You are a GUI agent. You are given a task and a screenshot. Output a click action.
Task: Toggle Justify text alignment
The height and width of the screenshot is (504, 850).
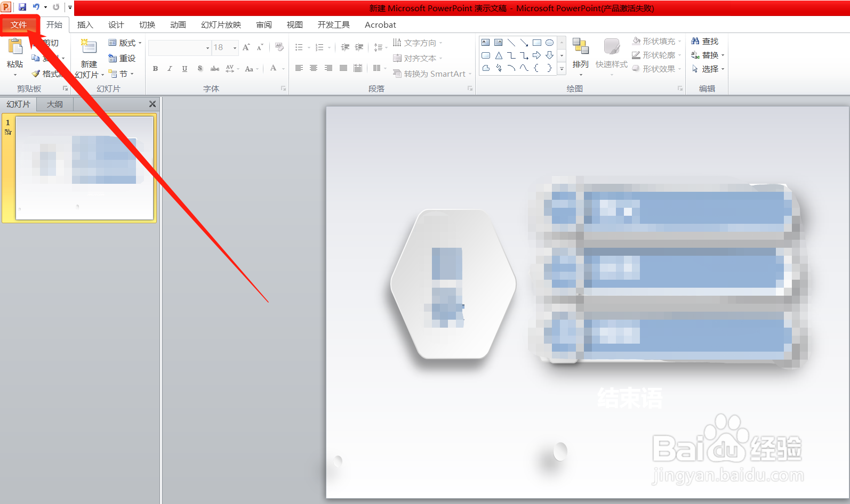click(343, 68)
